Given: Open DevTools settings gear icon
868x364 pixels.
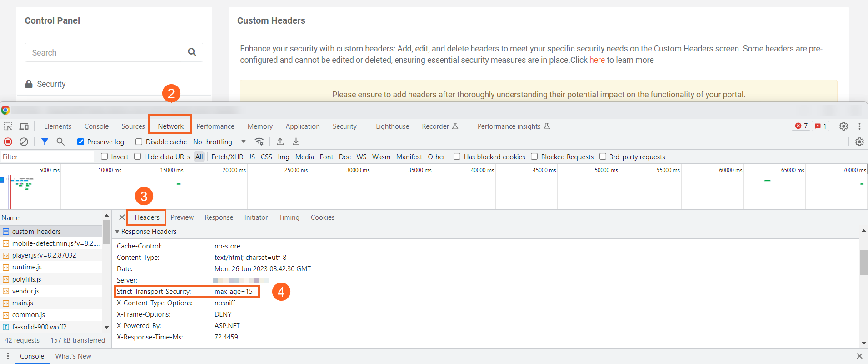Looking at the screenshot, I should point(843,126).
